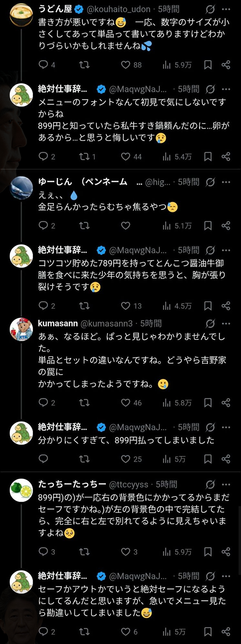Viewport: 241px width, 644px height.
Task: Bookmark the kumasann post
Action: pos(208,402)
